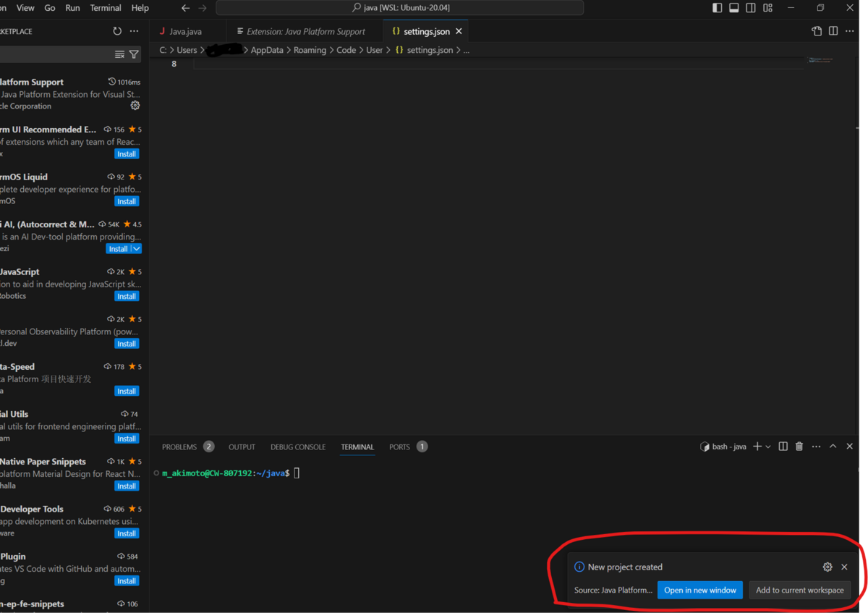The height and width of the screenshot is (613, 868).
Task: Expand the User breadcrumb folder
Action: 374,50
